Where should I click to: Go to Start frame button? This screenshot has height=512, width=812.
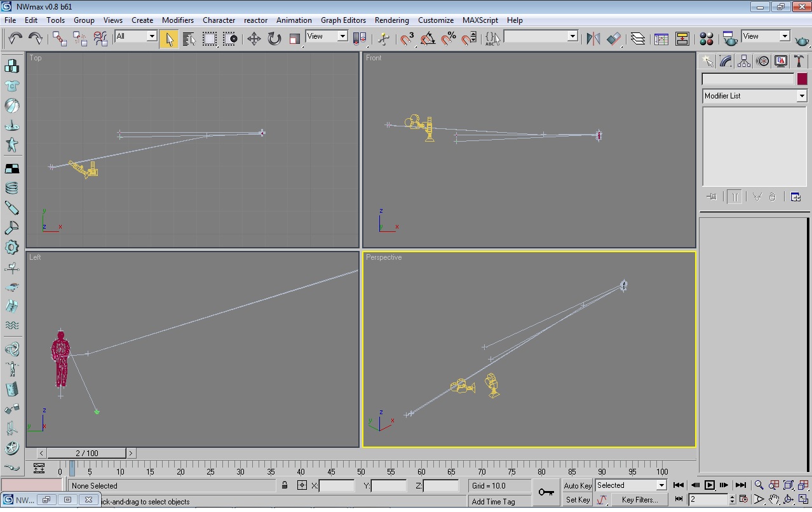679,485
